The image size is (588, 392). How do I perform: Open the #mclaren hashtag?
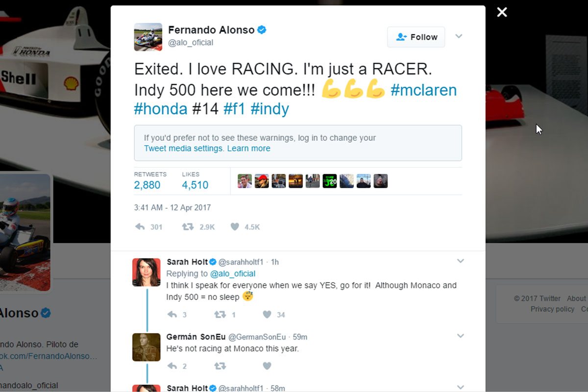(x=423, y=90)
